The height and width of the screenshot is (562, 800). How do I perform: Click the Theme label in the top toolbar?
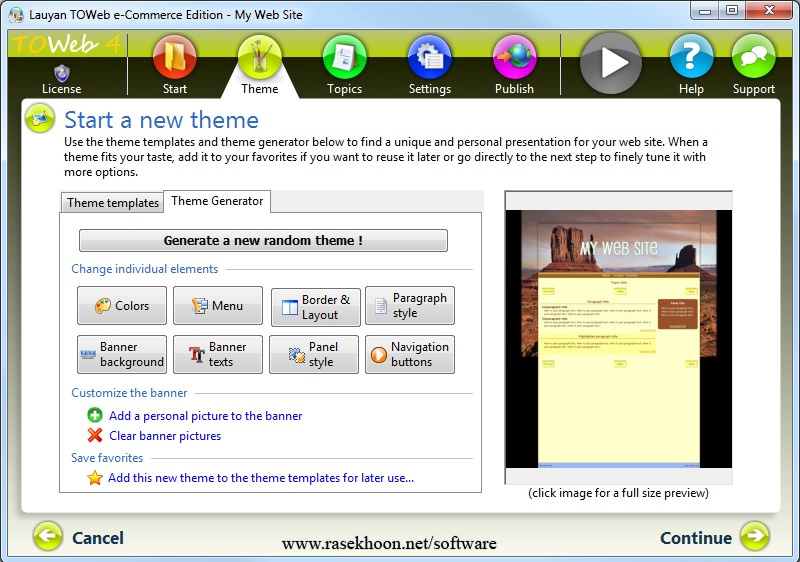260,89
